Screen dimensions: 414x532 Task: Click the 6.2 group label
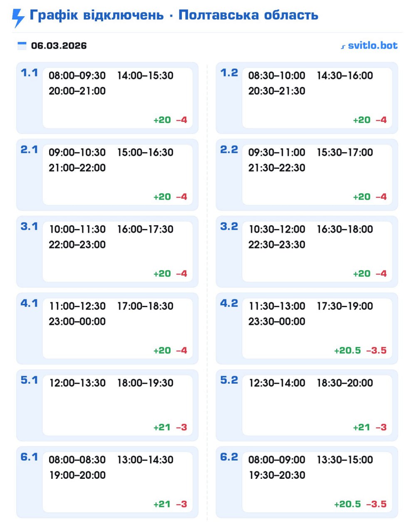pyautogui.click(x=229, y=457)
